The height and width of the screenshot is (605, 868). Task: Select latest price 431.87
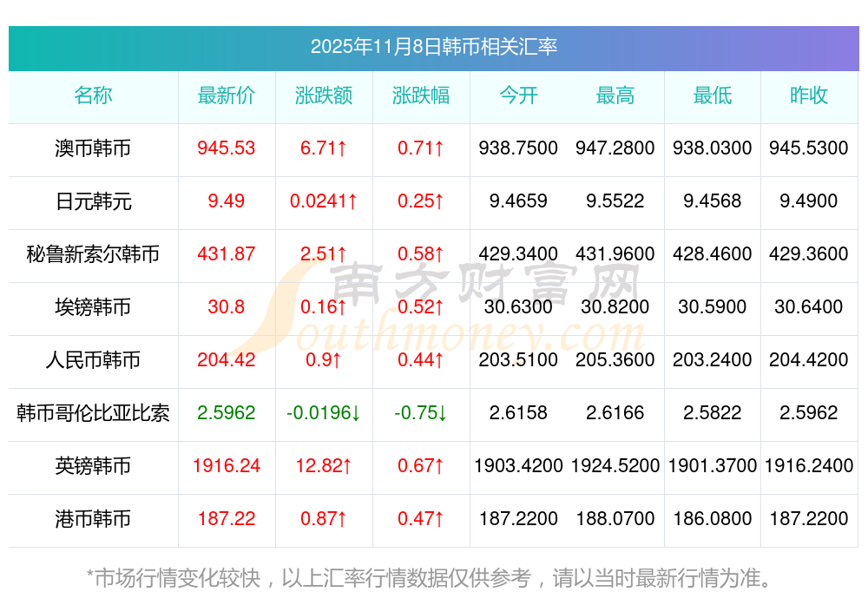227,254
